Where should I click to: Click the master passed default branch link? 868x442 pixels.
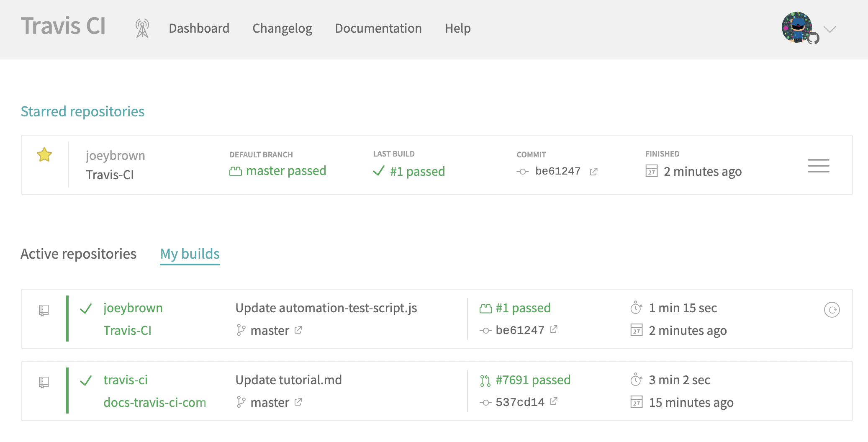[x=286, y=171]
